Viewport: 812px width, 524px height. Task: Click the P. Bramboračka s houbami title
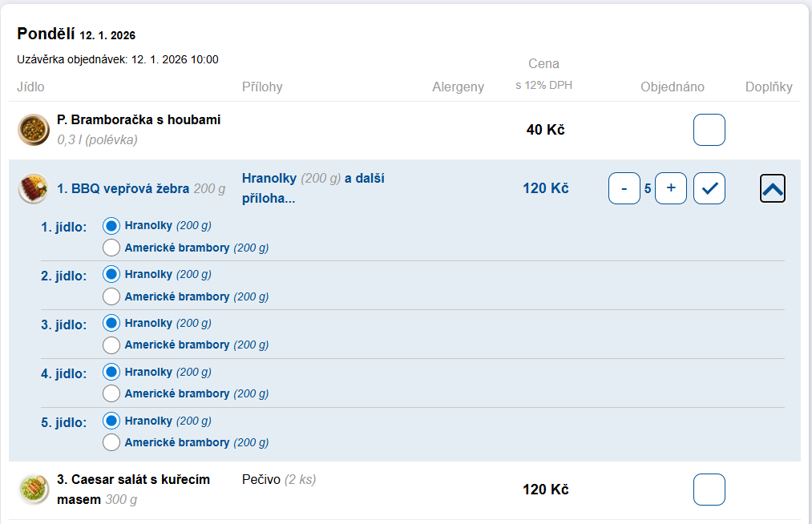(x=139, y=120)
